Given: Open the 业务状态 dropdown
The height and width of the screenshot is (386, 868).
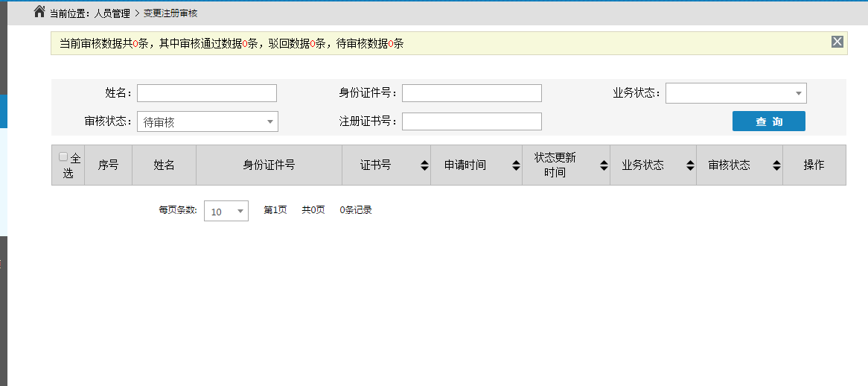Looking at the screenshot, I should (x=735, y=93).
